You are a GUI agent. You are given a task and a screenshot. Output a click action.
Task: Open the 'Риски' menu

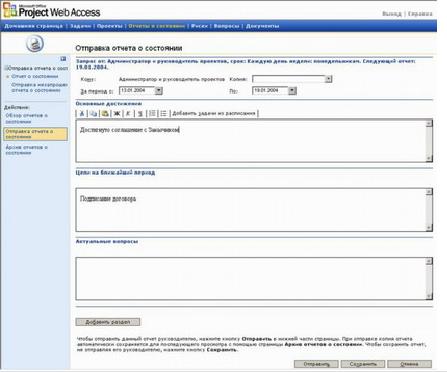pyautogui.click(x=199, y=26)
